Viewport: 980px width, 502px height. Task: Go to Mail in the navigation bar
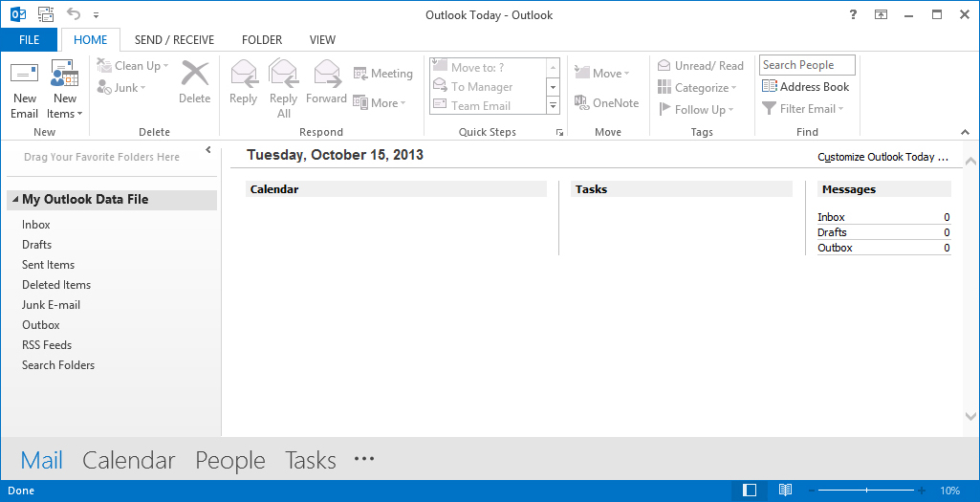[x=42, y=460]
